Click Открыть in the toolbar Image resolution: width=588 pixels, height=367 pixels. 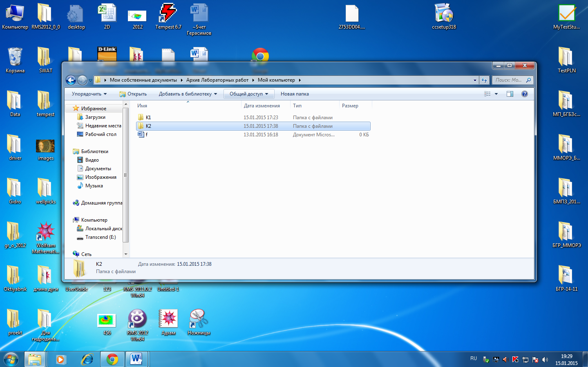click(x=133, y=94)
